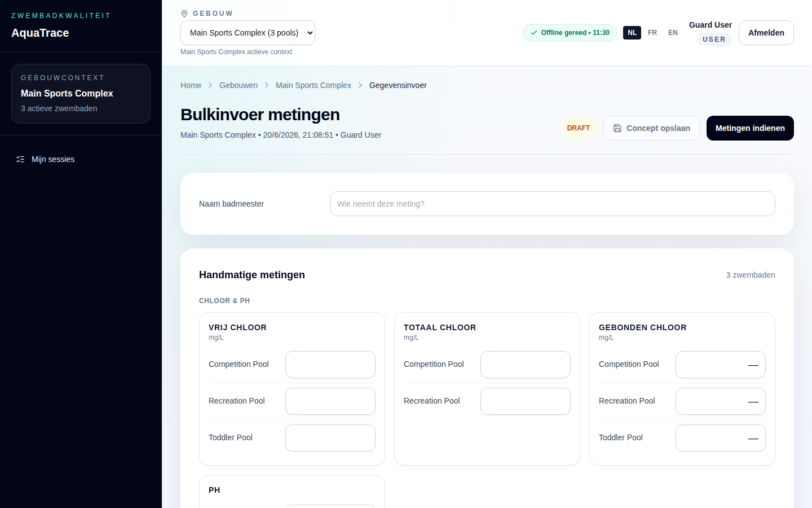Focus Vrij Chloor field for Toddler Pool

(x=330, y=438)
